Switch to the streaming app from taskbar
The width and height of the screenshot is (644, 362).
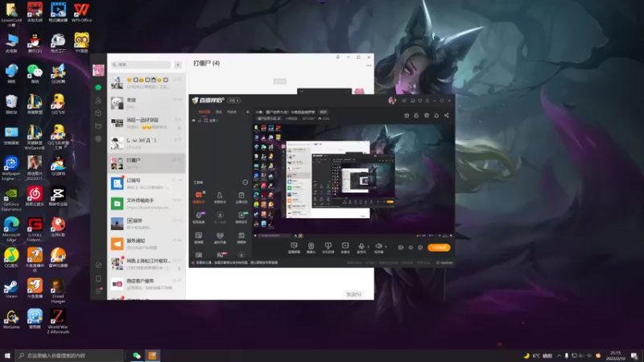point(152,356)
